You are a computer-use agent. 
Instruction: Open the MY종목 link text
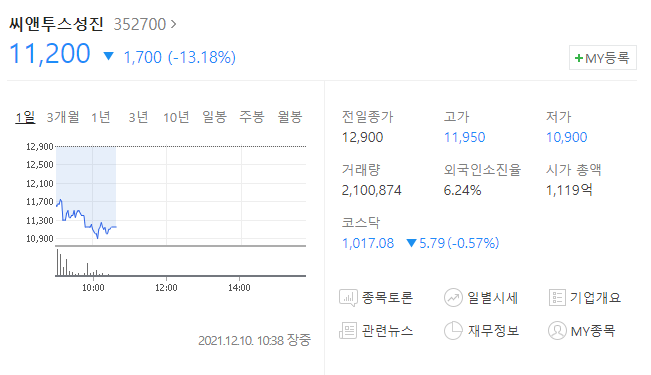[593, 331]
